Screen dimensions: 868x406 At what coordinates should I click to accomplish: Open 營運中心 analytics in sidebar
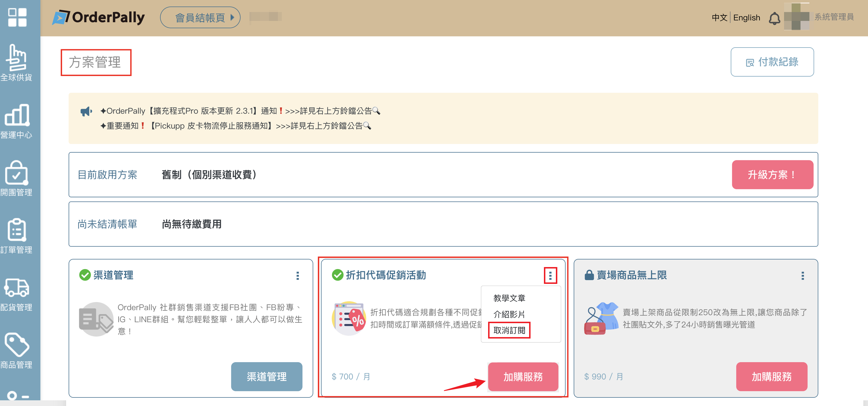(17, 121)
